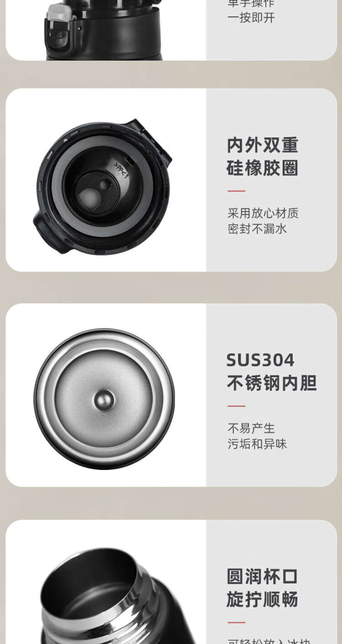Click the black lid underside product photo

pyautogui.click(x=103, y=186)
